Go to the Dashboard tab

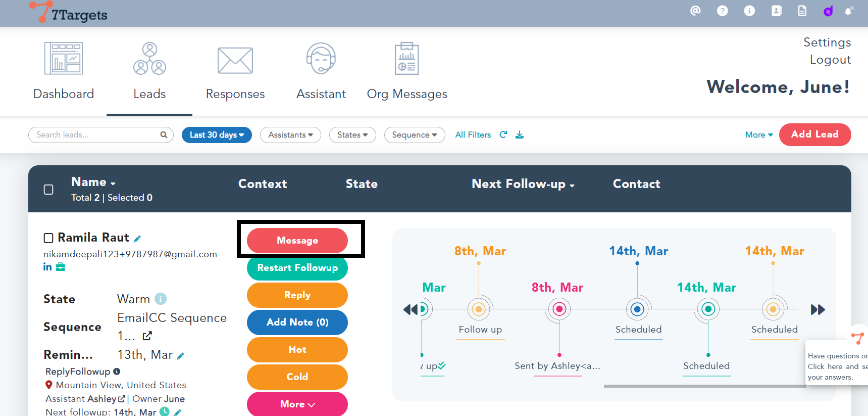(x=64, y=72)
